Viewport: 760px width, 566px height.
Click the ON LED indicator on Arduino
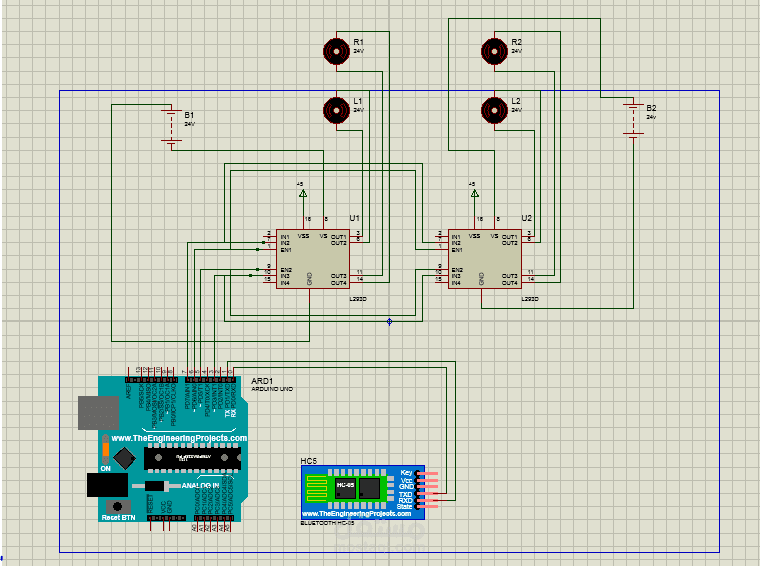(105, 451)
